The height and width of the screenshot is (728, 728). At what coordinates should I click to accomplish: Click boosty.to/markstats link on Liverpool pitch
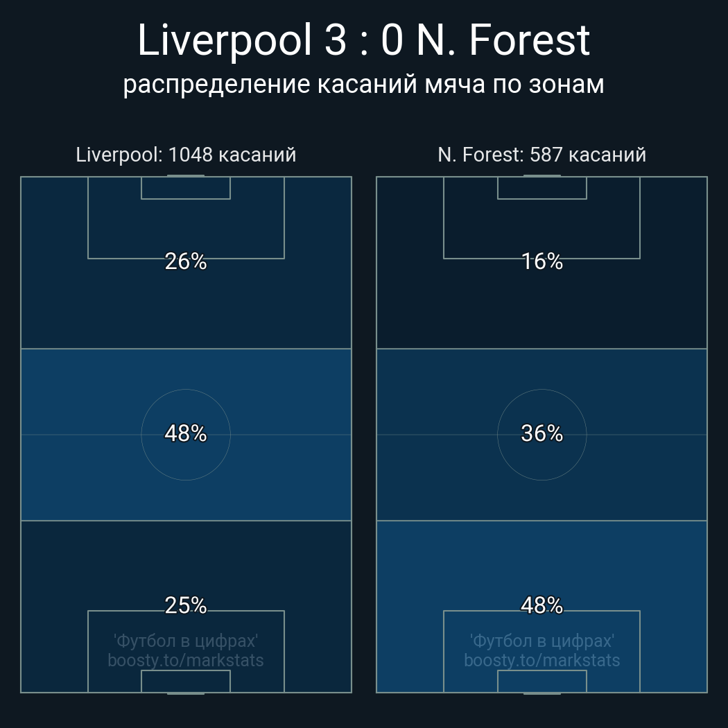(x=186, y=660)
